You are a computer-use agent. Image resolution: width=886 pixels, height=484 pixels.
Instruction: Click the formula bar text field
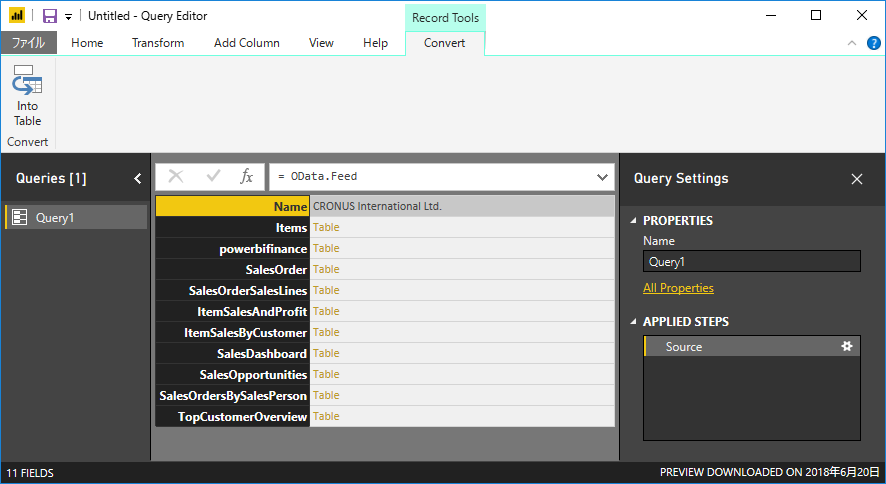point(431,177)
